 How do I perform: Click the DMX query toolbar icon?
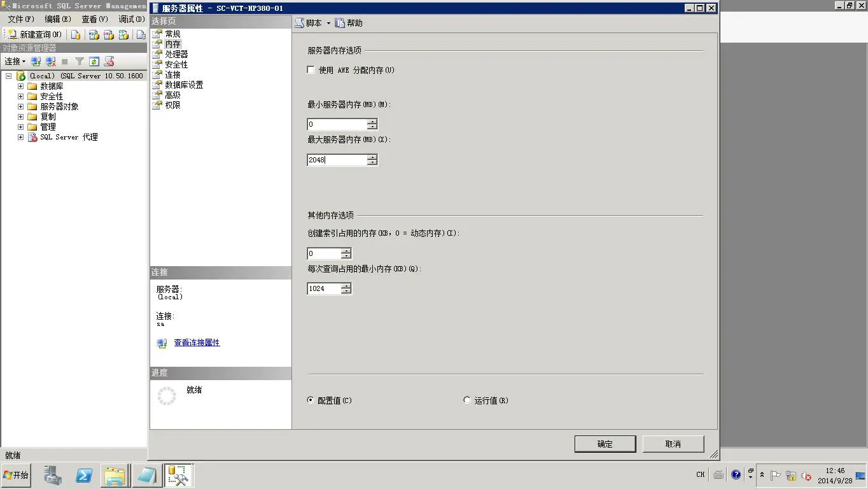pos(109,34)
